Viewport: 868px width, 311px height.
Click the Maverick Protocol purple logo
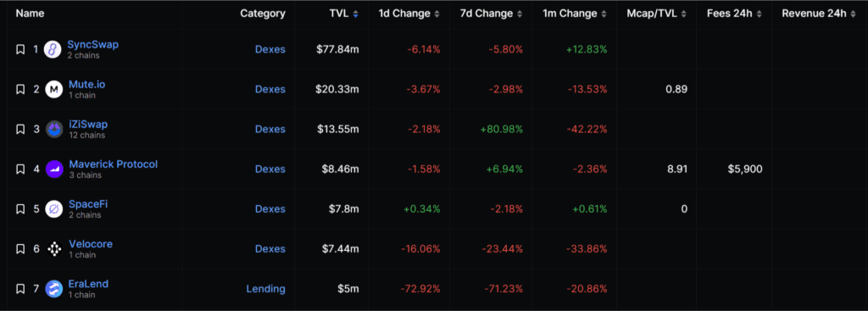[x=53, y=169]
